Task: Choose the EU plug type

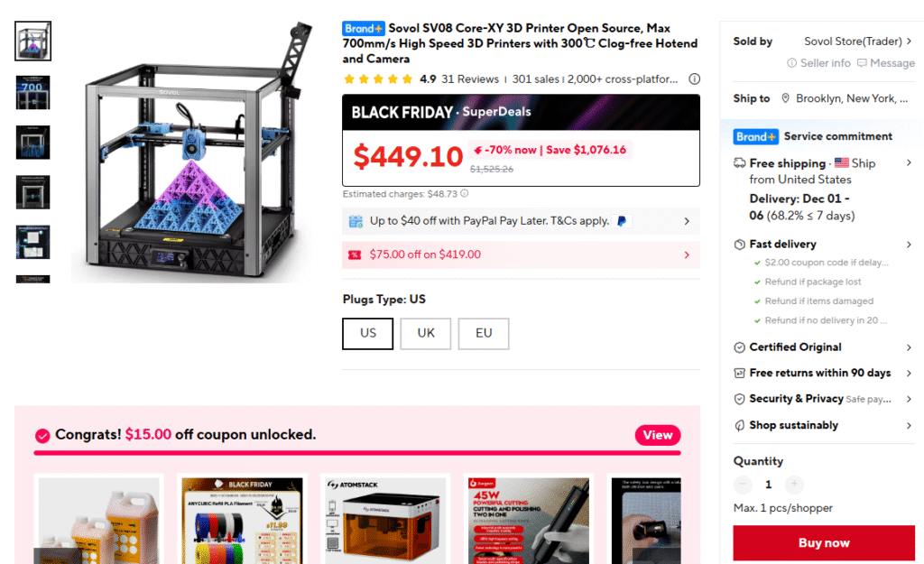Action: 484,334
